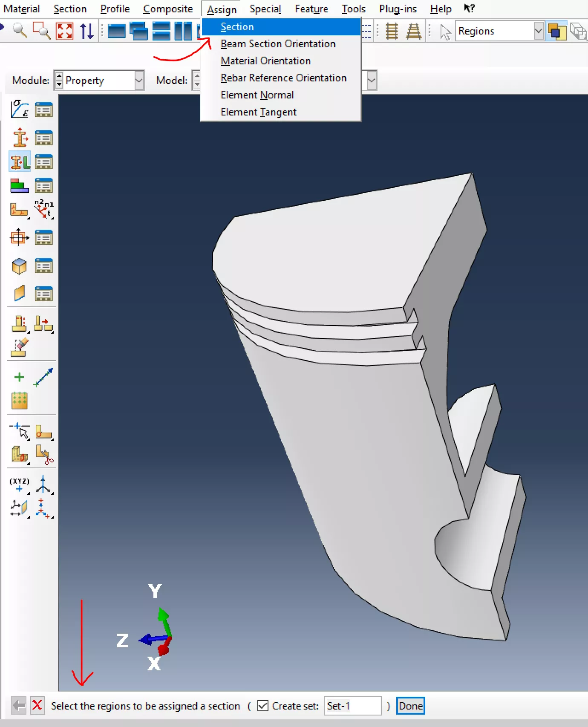Screen dimensions: 588x727
Task: Click the Create Material icon
Action: coord(20,109)
